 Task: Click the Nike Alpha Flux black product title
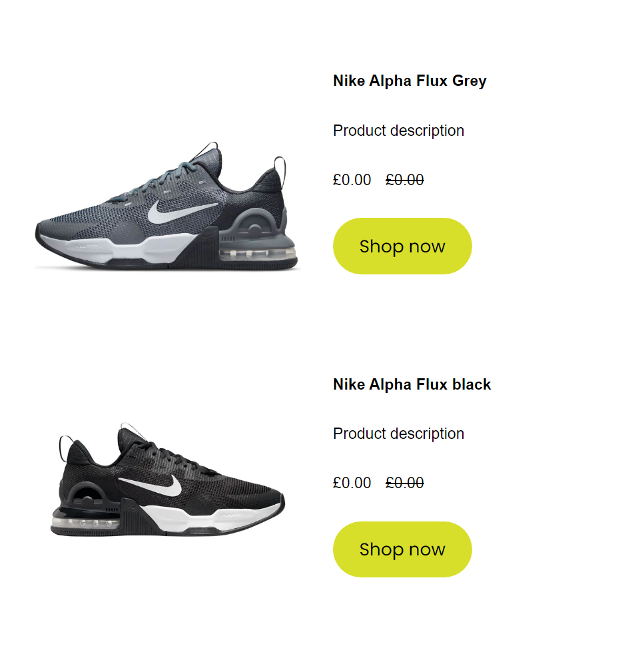pyautogui.click(x=412, y=384)
